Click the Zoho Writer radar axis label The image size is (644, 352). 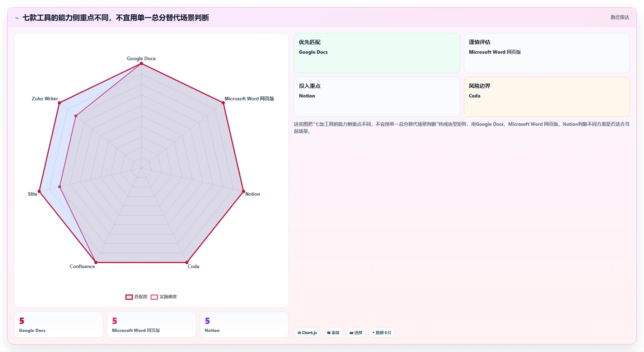click(45, 99)
